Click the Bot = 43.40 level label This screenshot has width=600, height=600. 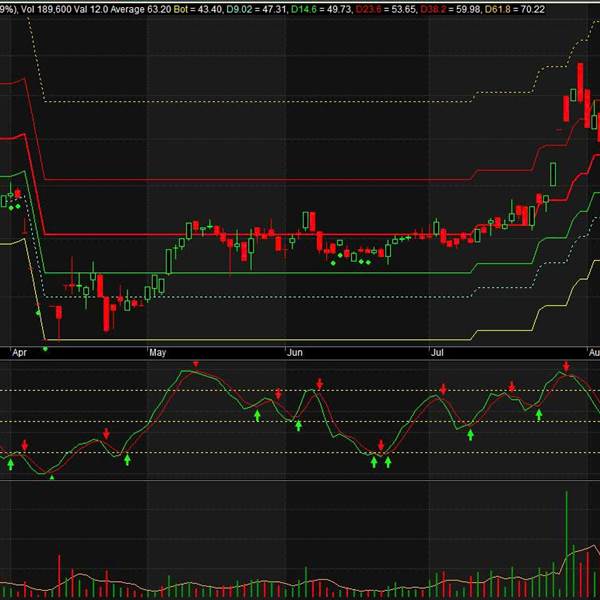coord(198,9)
